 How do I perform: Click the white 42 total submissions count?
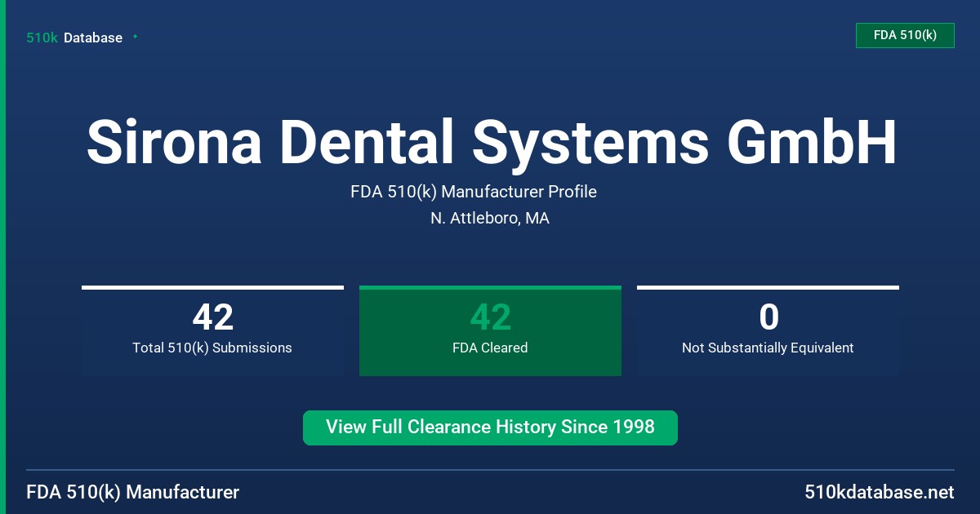[212, 317]
